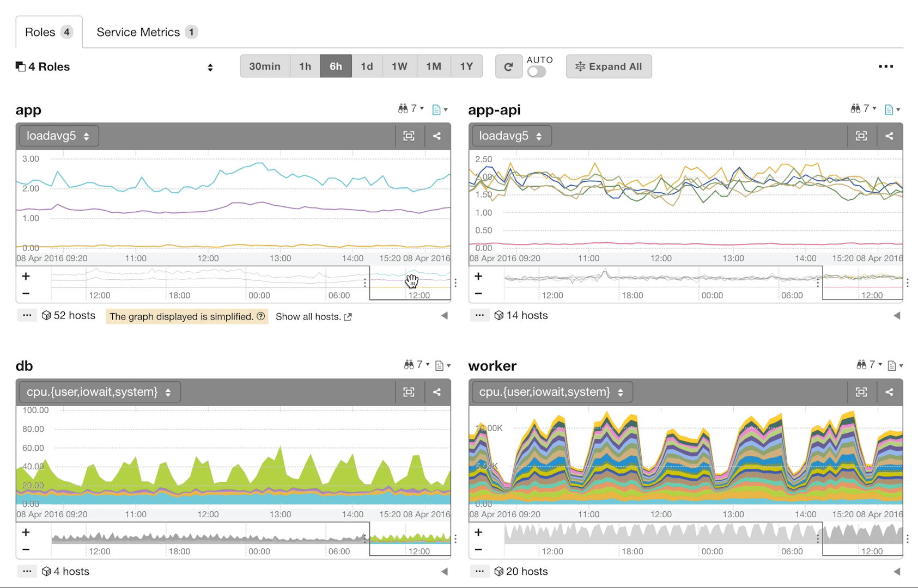Switch to the Service Metrics tab
The height and width of the screenshot is (588, 918).
pyautogui.click(x=138, y=32)
